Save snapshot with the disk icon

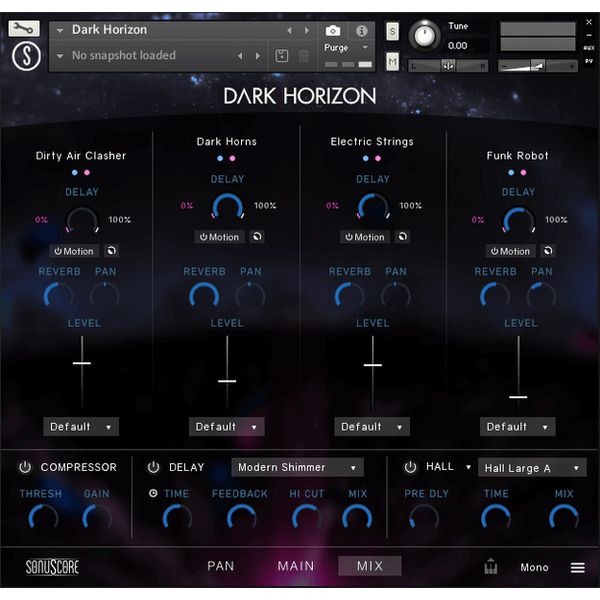click(x=282, y=56)
